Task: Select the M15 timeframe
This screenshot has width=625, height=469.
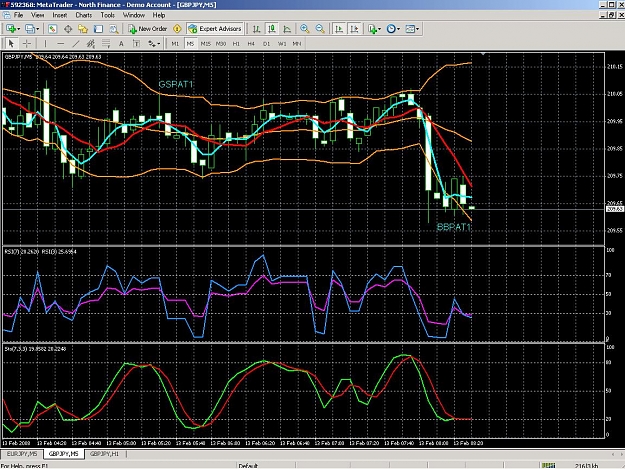Action: [x=205, y=43]
